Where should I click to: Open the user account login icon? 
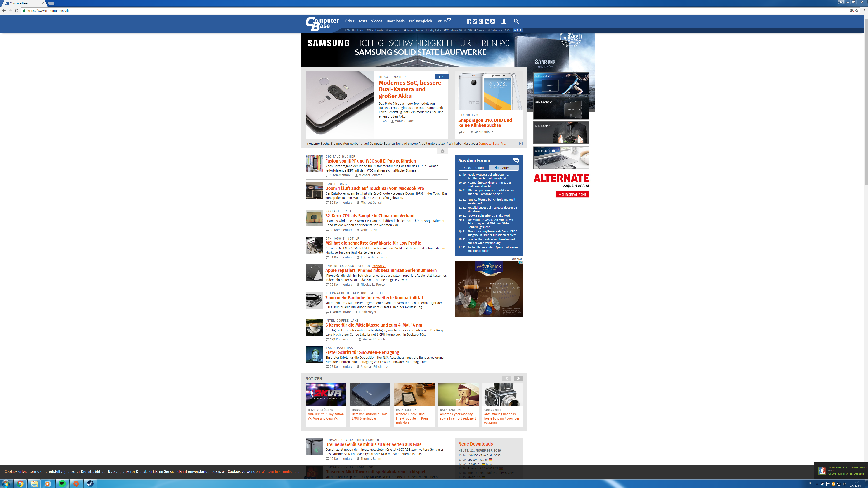(x=504, y=21)
